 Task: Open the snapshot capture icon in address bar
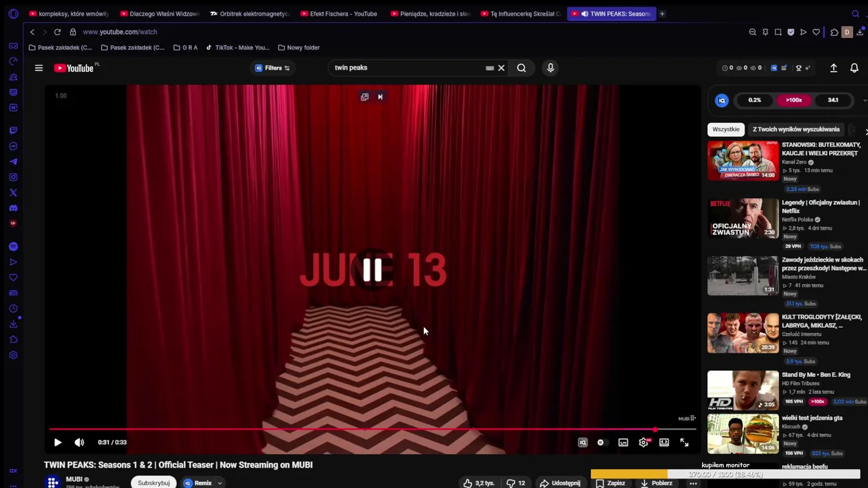[778, 32]
